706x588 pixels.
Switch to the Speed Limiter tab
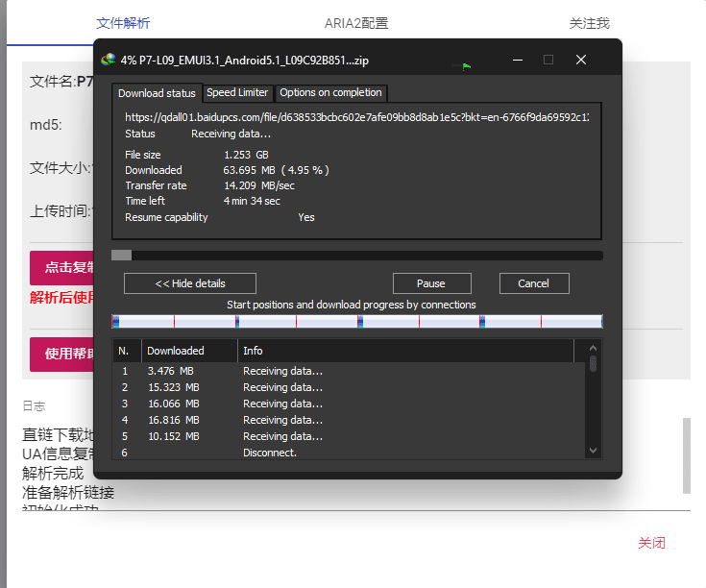[237, 93]
